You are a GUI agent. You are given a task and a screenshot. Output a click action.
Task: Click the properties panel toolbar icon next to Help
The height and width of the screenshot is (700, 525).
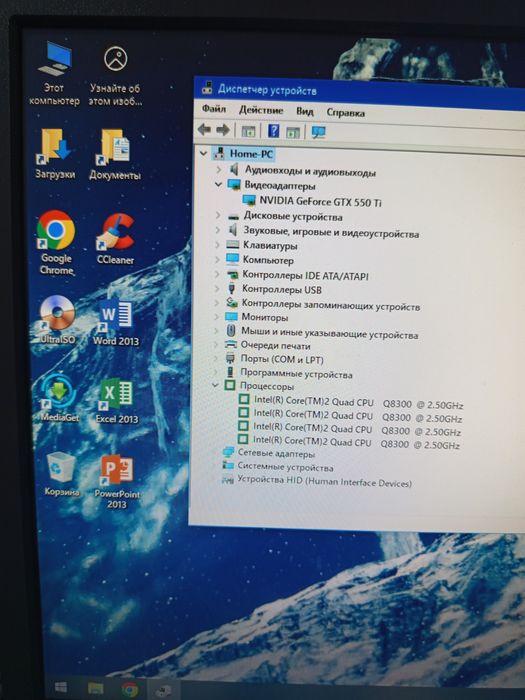292,132
